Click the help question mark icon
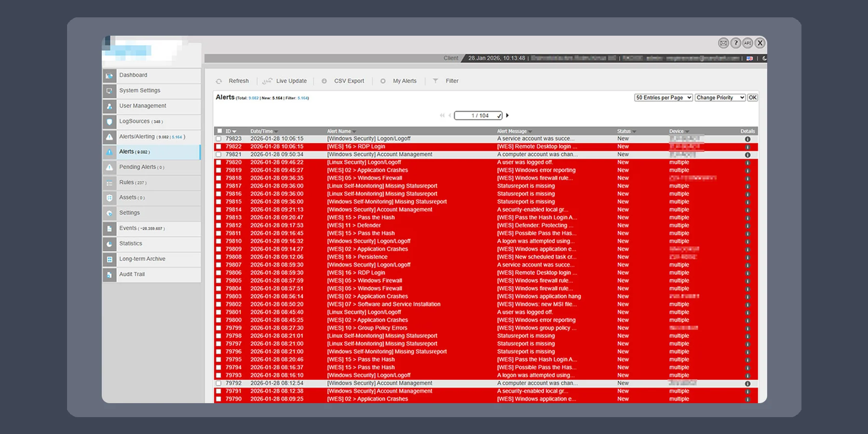The height and width of the screenshot is (434, 868). (x=735, y=43)
